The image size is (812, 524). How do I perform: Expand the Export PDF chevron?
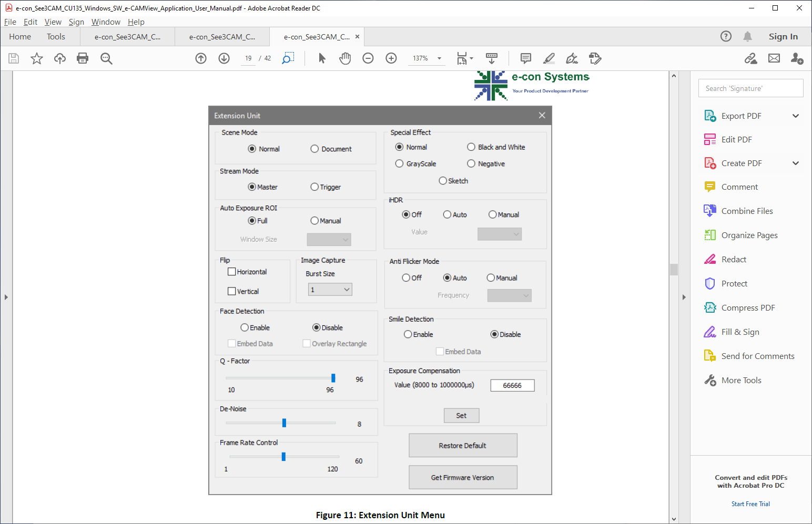tap(796, 116)
